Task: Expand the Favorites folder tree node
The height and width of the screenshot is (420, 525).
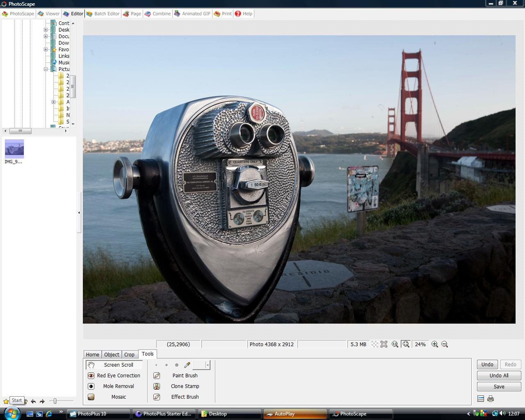Action: [46, 49]
